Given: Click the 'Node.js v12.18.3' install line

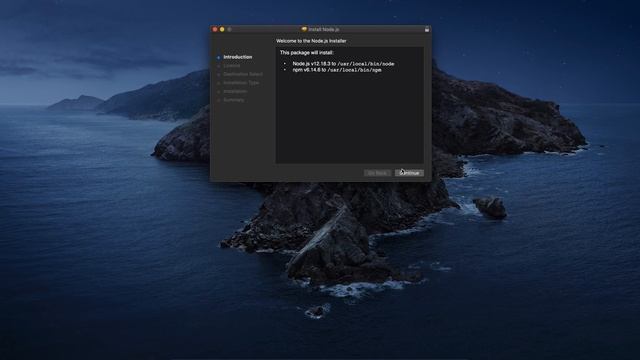Looking at the screenshot, I should coord(343,64).
